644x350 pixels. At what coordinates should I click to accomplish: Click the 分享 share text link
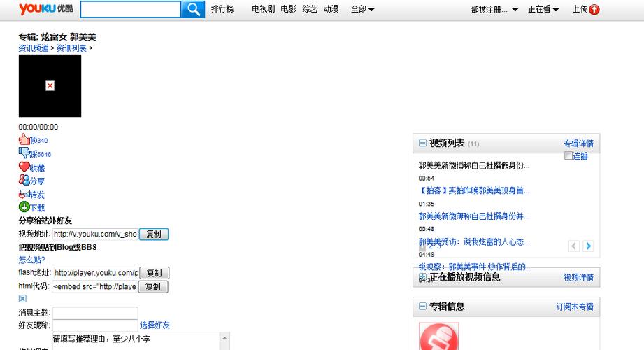pyautogui.click(x=37, y=181)
